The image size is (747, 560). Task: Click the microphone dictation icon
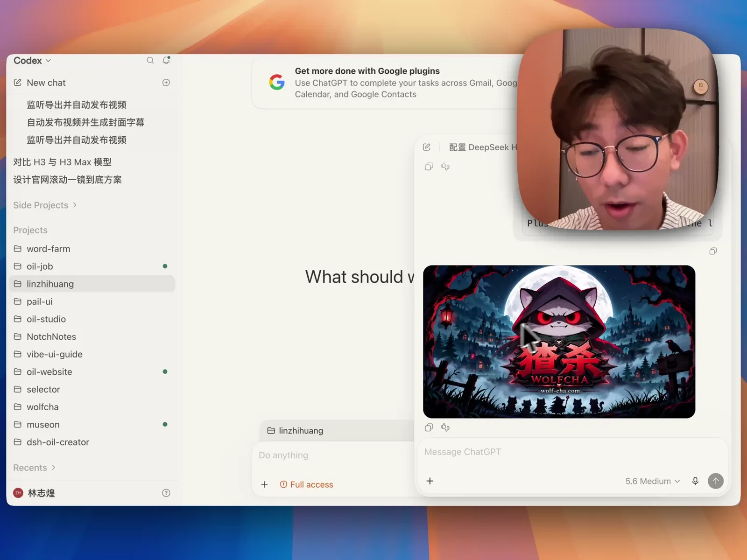pos(695,481)
